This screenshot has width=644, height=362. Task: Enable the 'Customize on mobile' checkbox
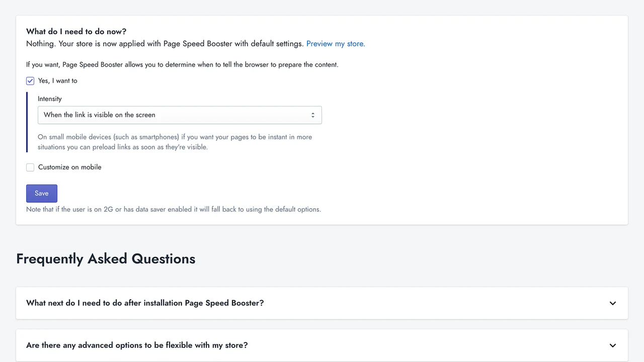point(30,167)
